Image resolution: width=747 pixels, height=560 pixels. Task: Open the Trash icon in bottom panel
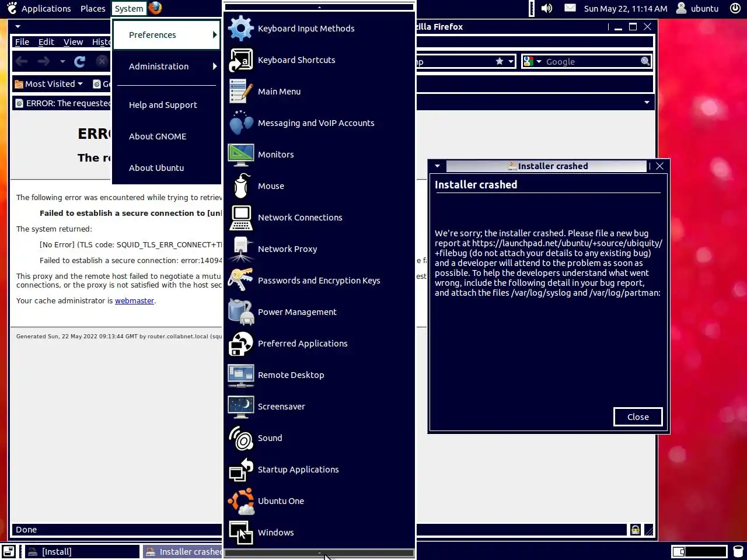[x=738, y=551]
